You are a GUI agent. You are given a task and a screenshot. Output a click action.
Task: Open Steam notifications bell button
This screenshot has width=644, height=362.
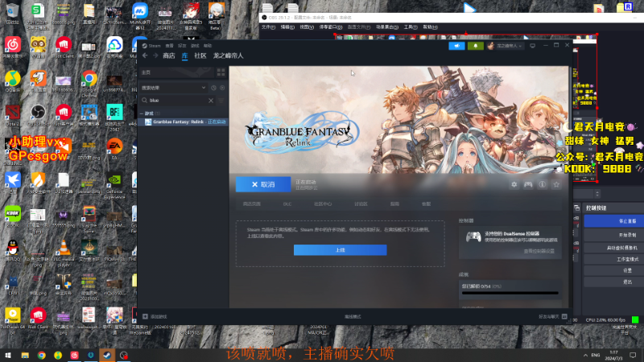(x=475, y=46)
